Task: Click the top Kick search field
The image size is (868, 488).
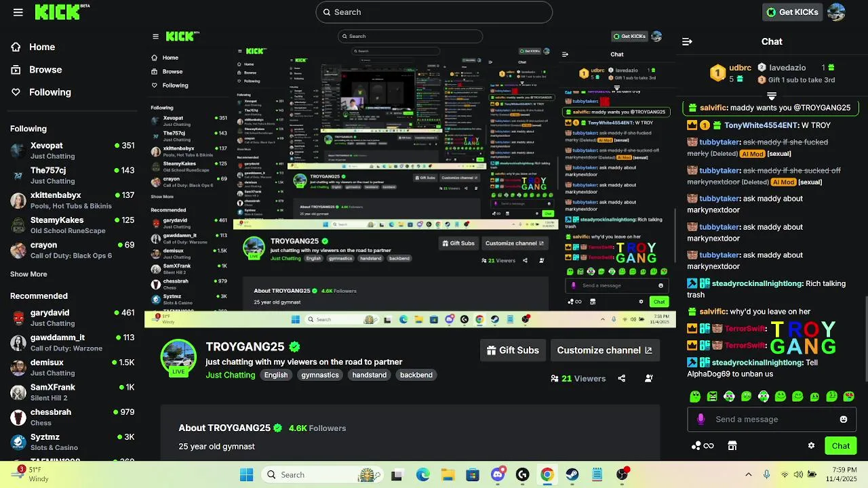Action: (x=434, y=12)
